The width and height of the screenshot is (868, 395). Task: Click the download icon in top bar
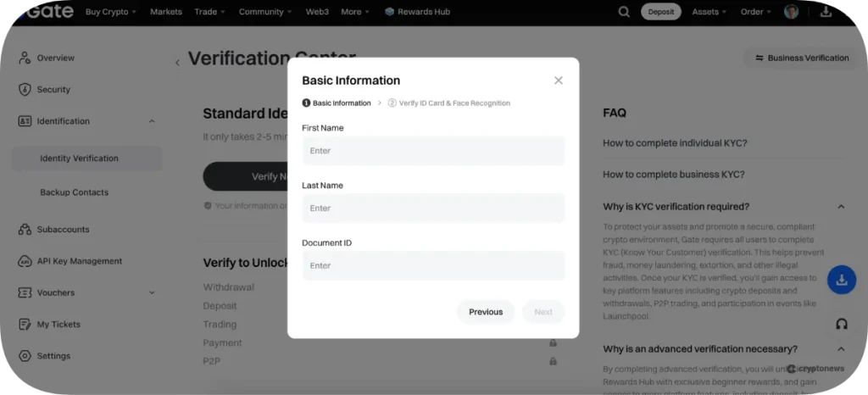[x=826, y=12]
